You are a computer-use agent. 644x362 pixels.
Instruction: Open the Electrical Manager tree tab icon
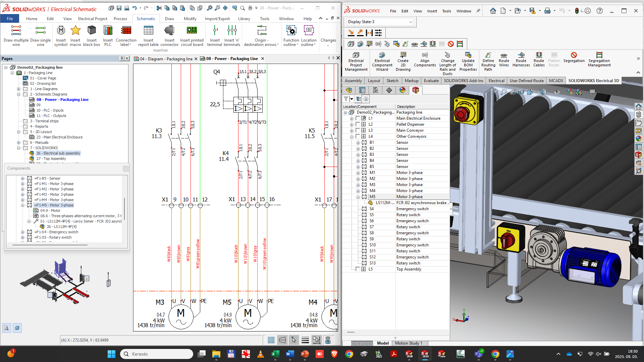[x=416, y=90]
